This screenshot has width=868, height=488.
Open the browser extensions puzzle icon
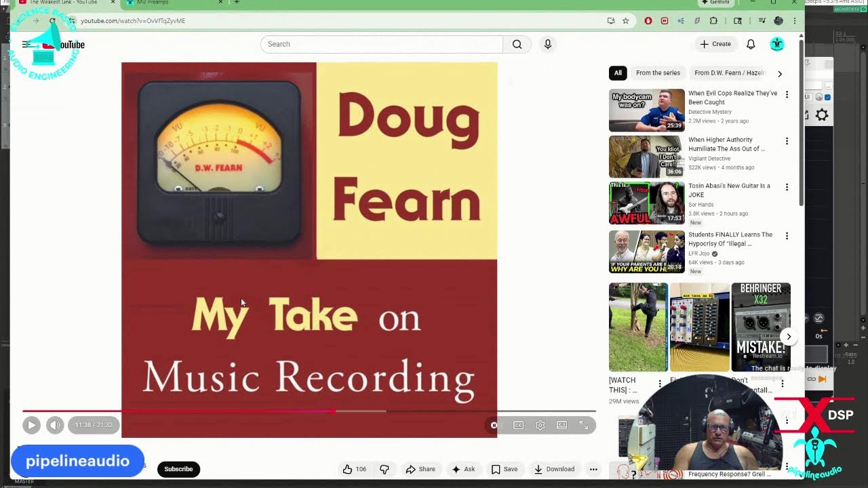point(713,21)
